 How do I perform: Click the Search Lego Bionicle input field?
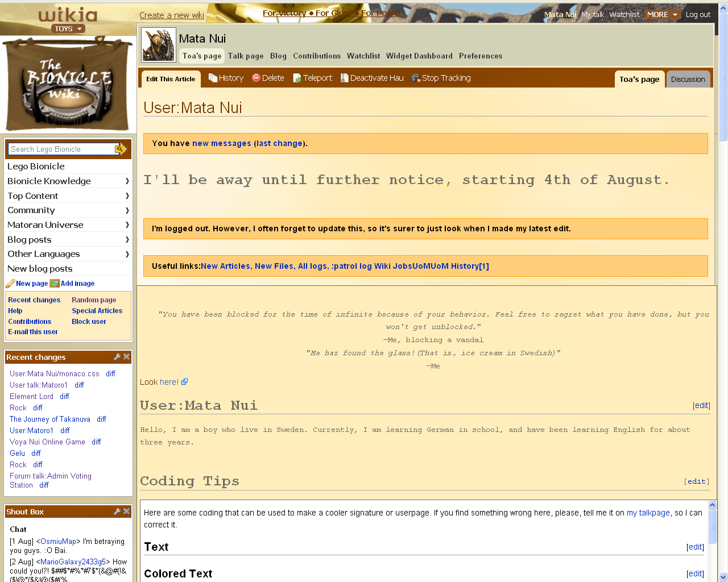pos(63,149)
